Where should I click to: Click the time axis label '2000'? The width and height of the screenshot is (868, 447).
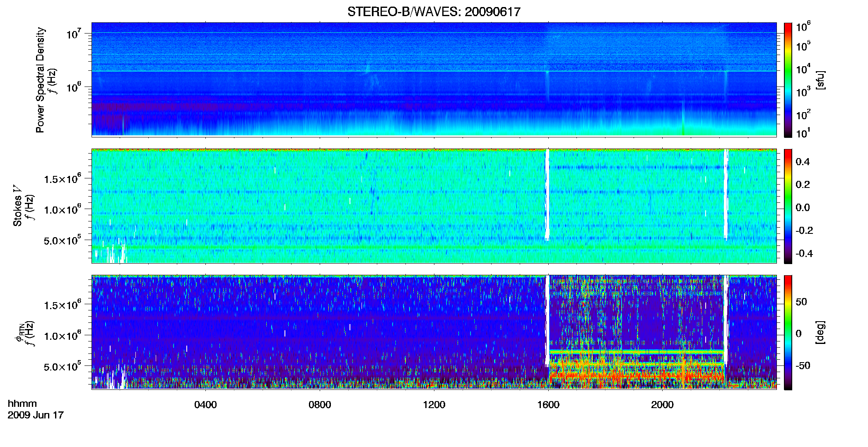point(662,404)
